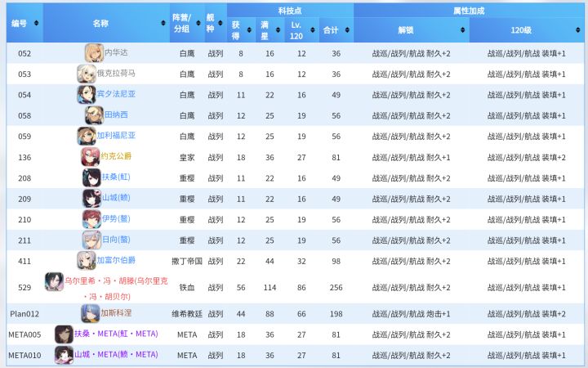The image size is (588, 368).
Task: Select the 撒丁帝国 faction cell
Action: 187,261
